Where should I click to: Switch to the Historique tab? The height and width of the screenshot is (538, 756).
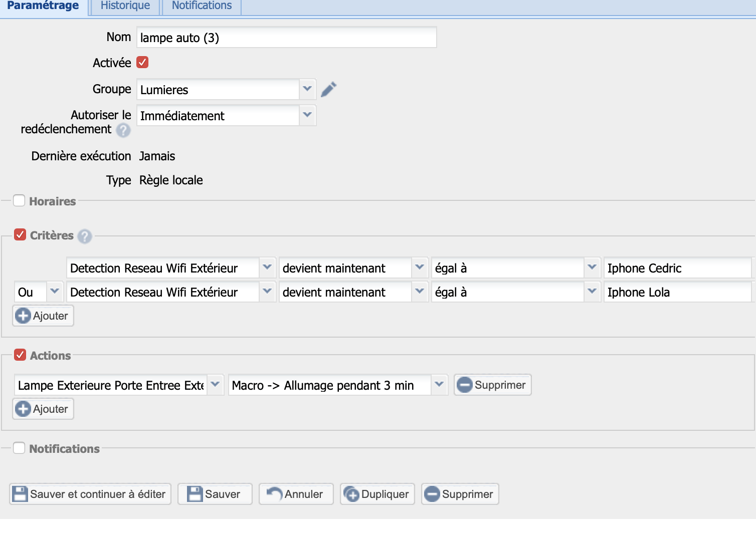(125, 6)
